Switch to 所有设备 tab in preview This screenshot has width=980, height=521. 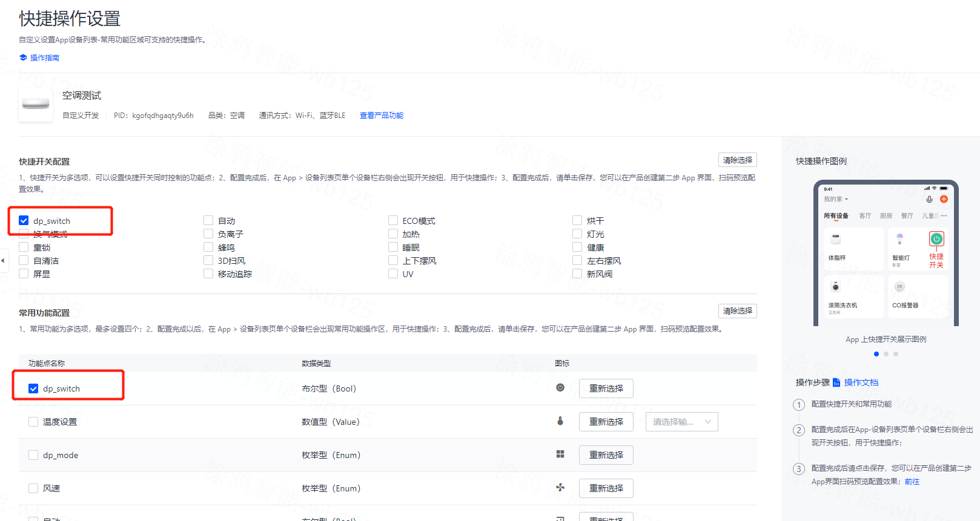836,216
